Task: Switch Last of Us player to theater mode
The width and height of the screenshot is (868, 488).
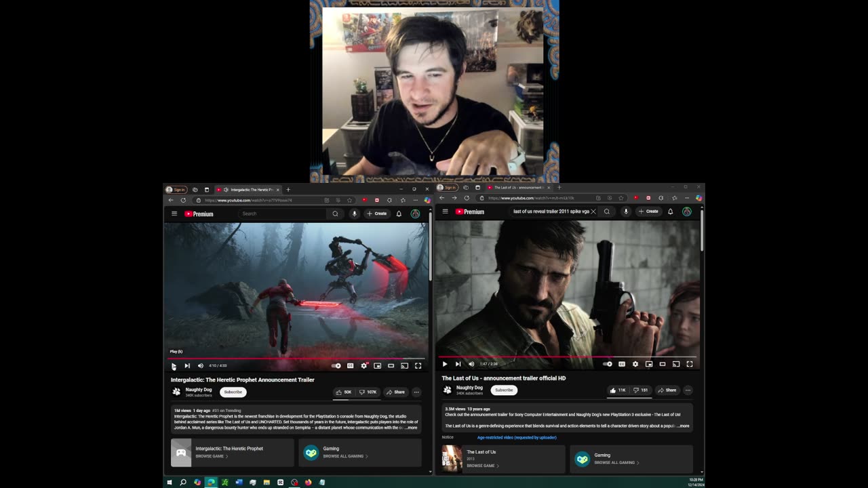Action: 663,364
